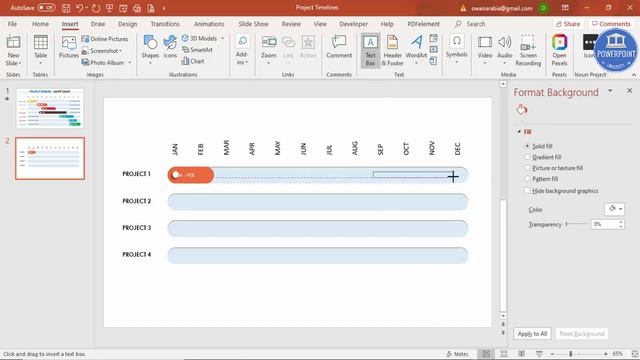Screen dimensions: 640x360
Task: Insert a New Slide
Action: pos(13,51)
